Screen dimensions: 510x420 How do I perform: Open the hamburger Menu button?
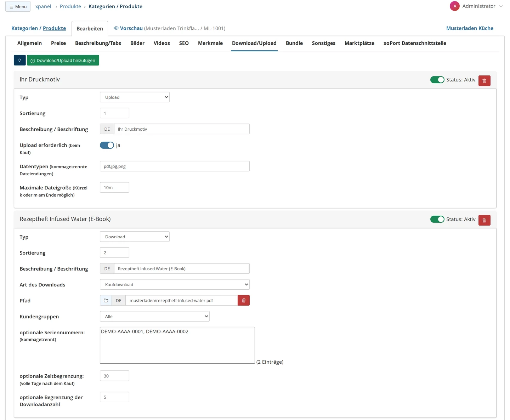tap(18, 6)
